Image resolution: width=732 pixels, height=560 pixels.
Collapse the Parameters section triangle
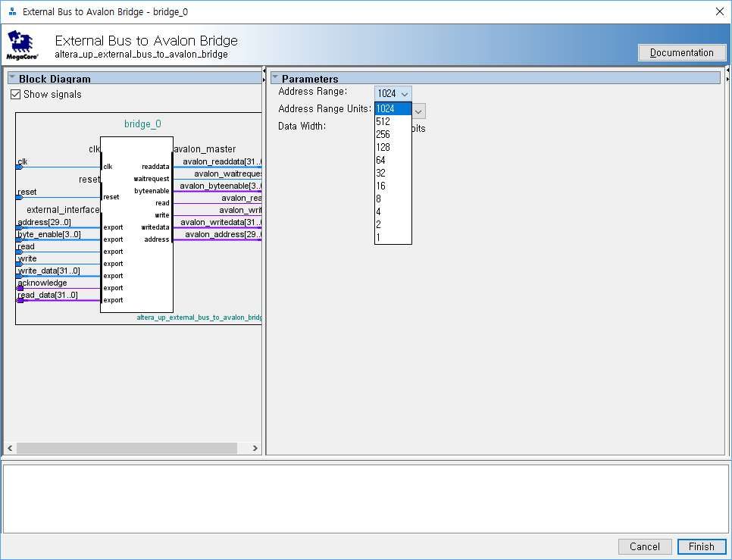tap(275, 78)
